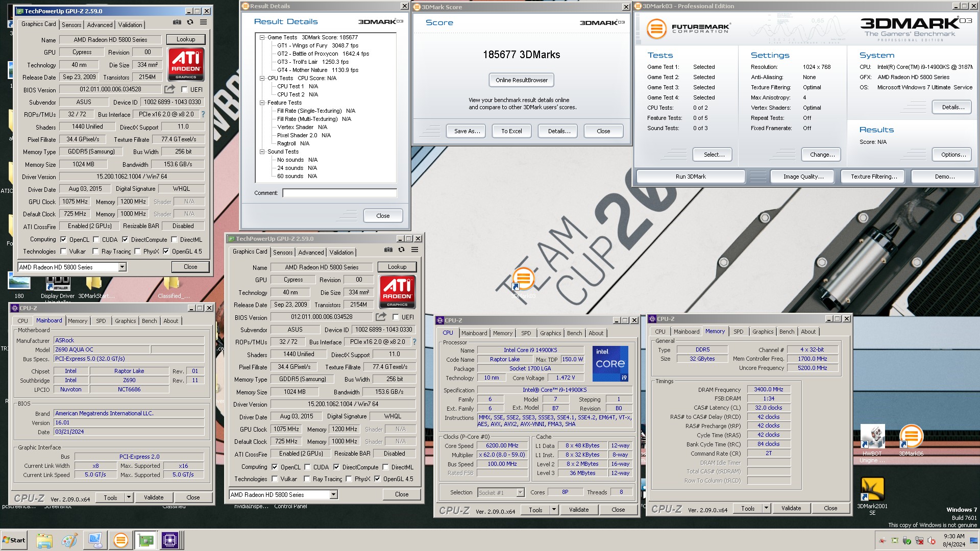Toggle Vulkan checkbox in top-left GPU-Z window
Viewport: 980px width, 551px height.
(x=63, y=251)
